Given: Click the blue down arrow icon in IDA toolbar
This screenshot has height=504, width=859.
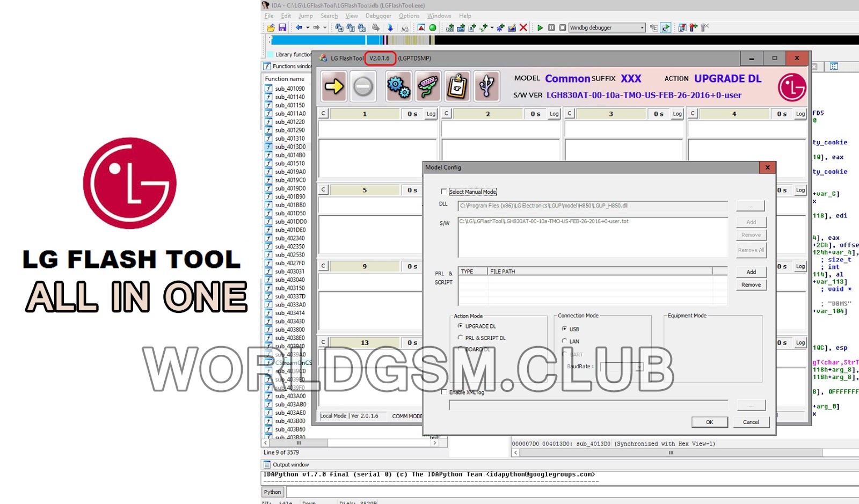Looking at the screenshot, I should [390, 27].
